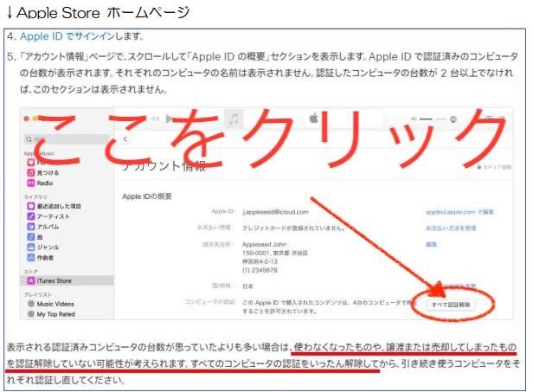533x392 pixels.
Task: Click the j.appleseed@icloud.com address
Action: pyautogui.click(x=275, y=212)
